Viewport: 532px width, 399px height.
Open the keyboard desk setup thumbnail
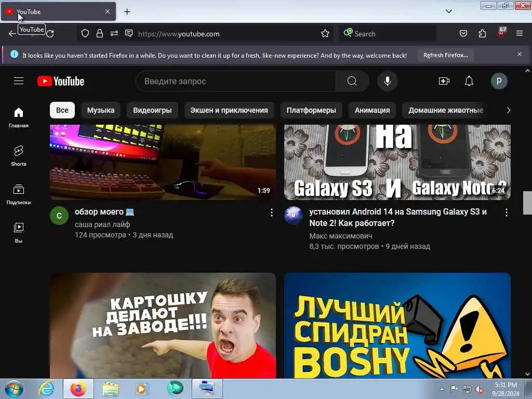click(163, 162)
